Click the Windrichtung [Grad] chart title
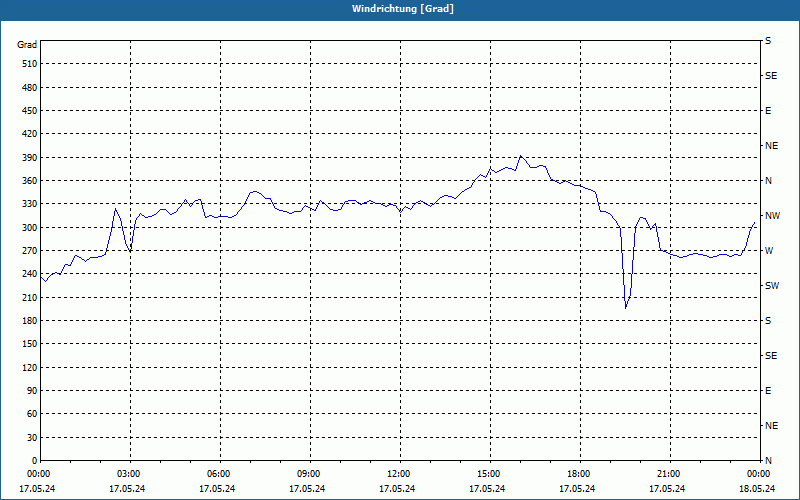 [403, 9]
